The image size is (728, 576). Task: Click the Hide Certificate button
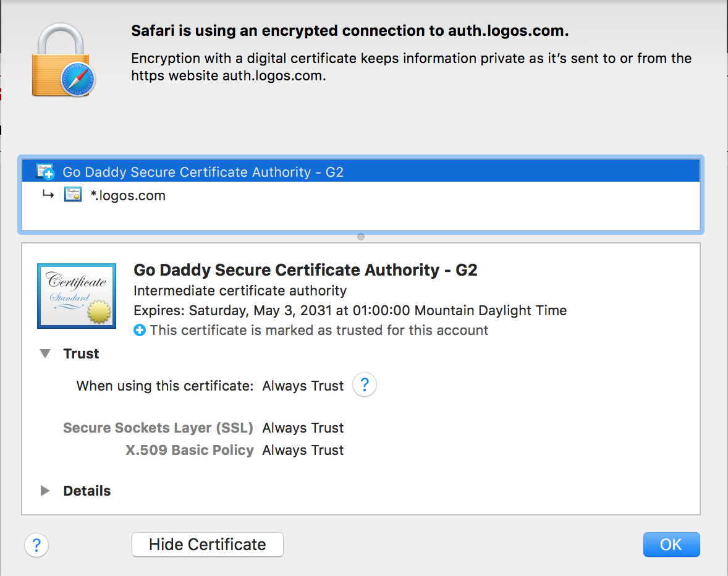208,544
